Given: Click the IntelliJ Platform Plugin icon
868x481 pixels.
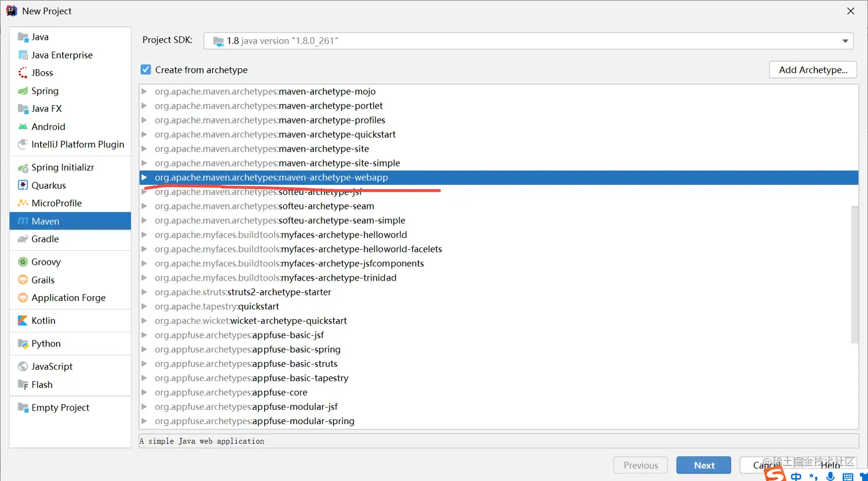Looking at the screenshot, I should tap(23, 144).
